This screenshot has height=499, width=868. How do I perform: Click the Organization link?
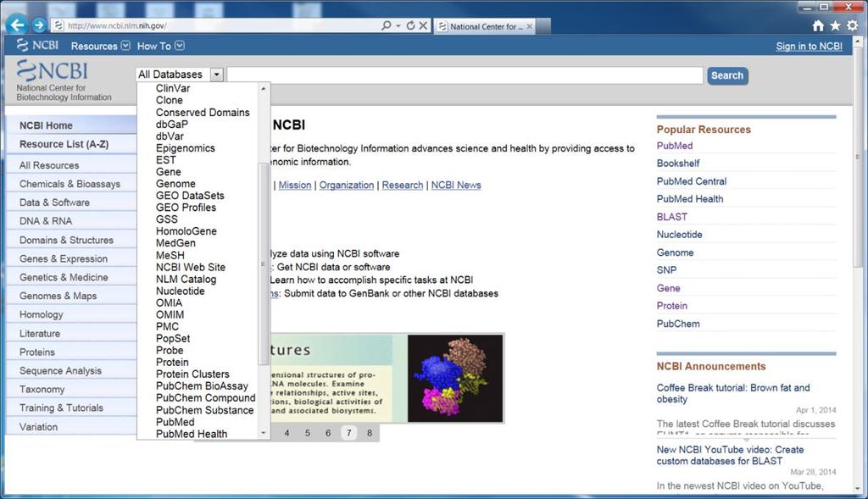tap(347, 186)
